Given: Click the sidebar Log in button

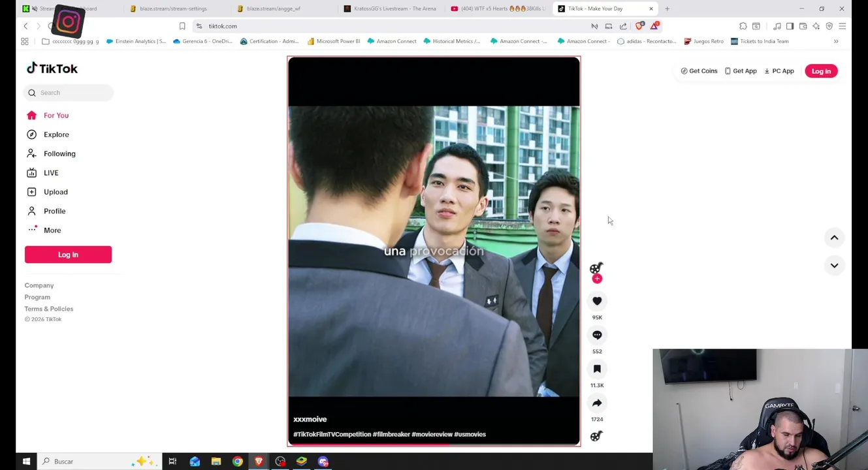Looking at the screenshot, I should tap(68, 255).
